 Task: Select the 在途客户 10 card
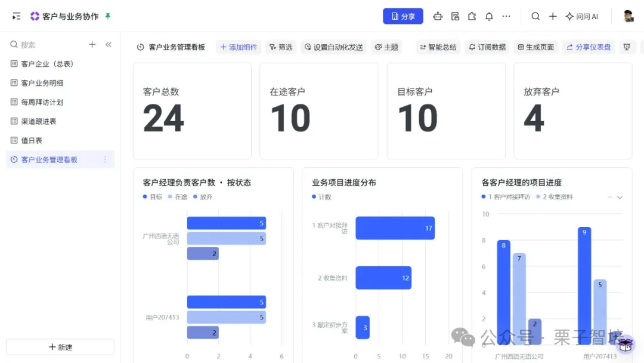coord(318,111)
